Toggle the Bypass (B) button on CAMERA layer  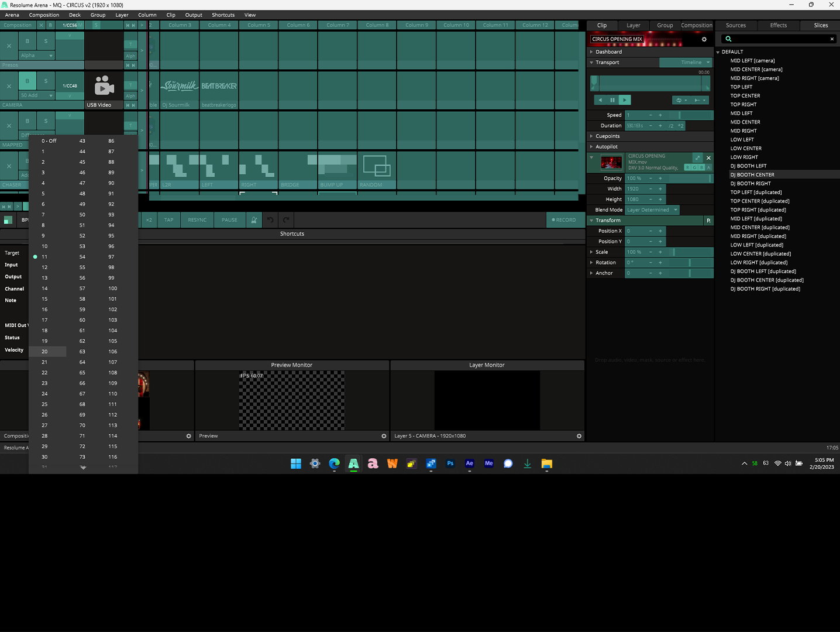[x=27, y=81]
